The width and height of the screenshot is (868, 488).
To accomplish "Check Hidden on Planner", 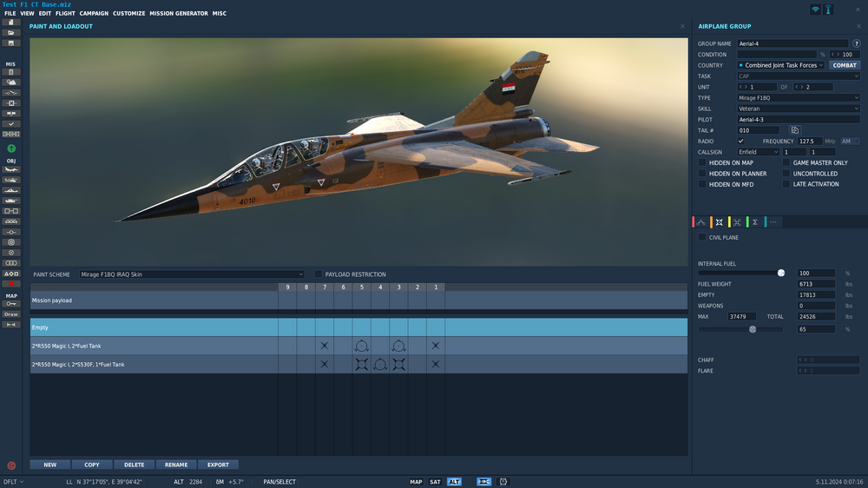I will coord(702,174).
